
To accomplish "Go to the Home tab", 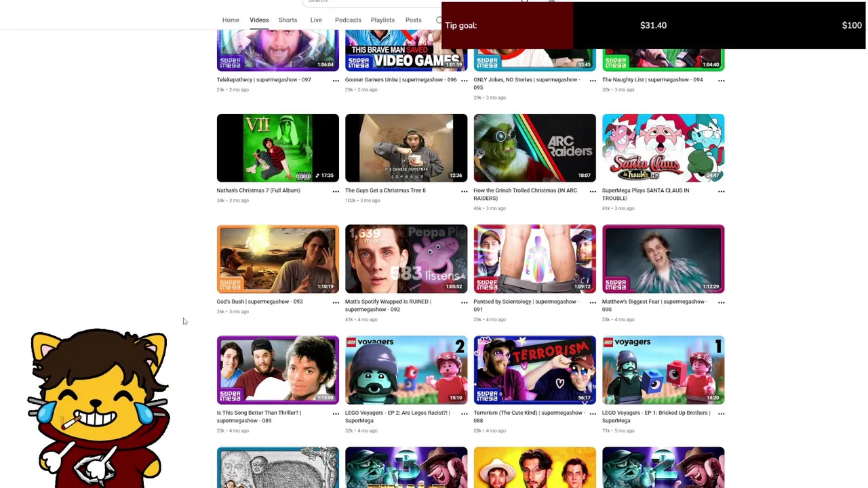I will tap(231, 20).
